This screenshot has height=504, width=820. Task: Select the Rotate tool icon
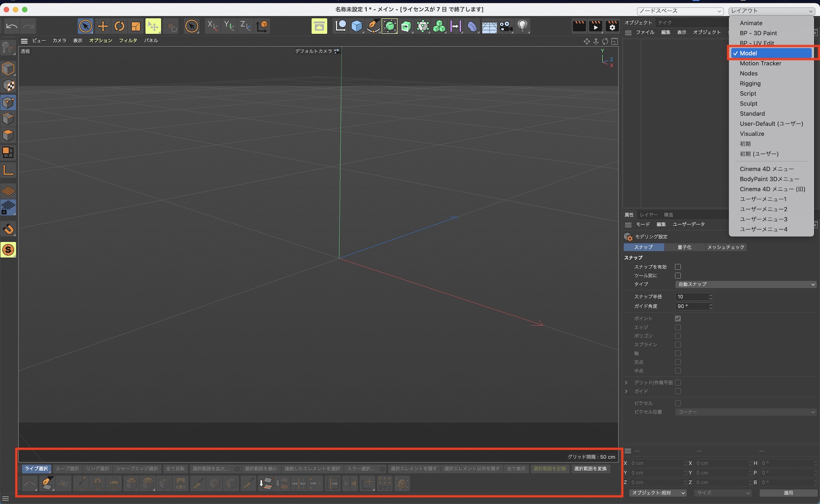(119, 27)
